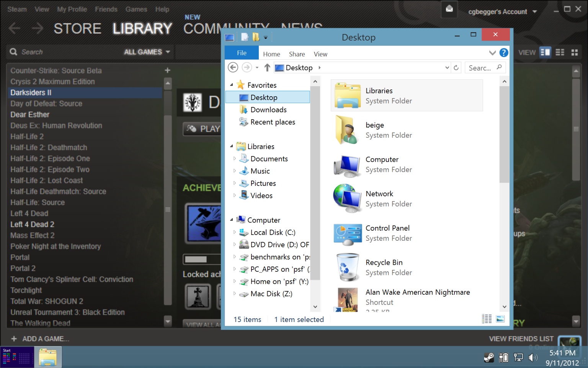588x368 pixels.
Task: Collapse the Favorites section
Action: pos(231,85)
